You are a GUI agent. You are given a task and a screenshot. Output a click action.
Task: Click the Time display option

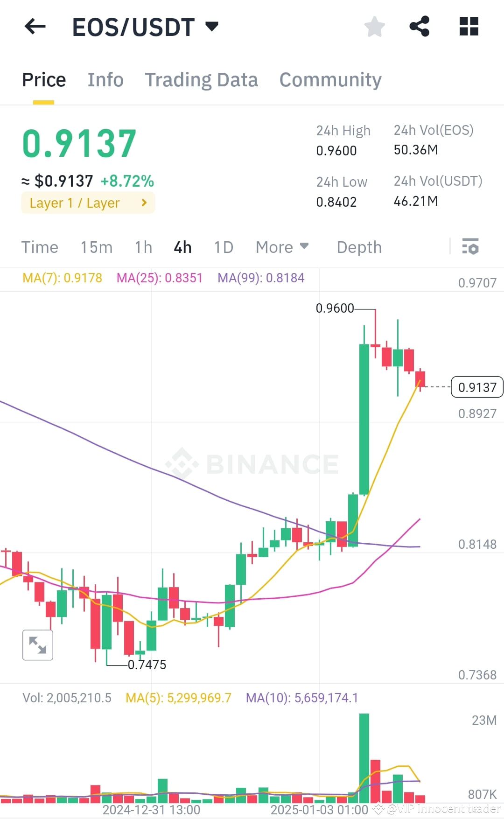(x=40, y=247)
